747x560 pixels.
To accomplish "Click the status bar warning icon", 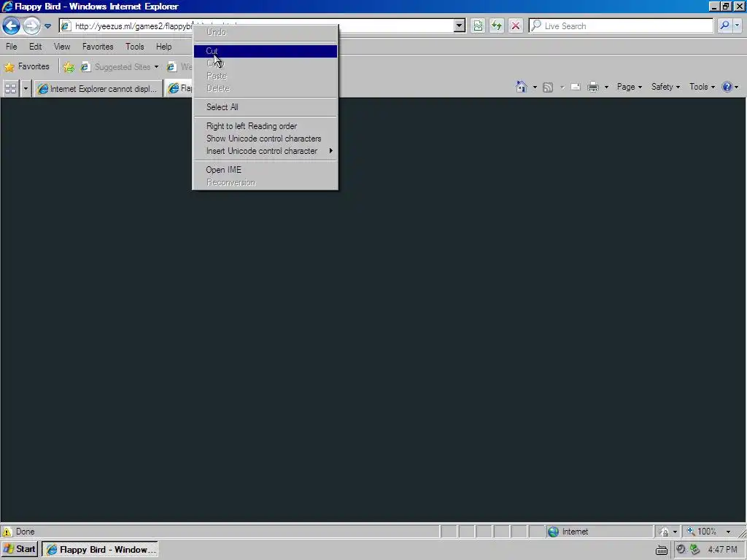I will [x=7, y=532].
